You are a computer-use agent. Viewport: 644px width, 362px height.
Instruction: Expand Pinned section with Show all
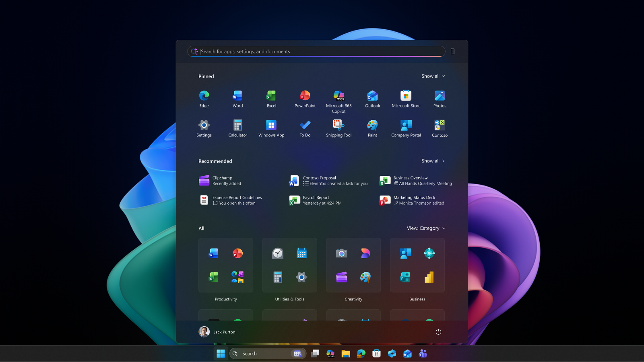tap(433, 76)
